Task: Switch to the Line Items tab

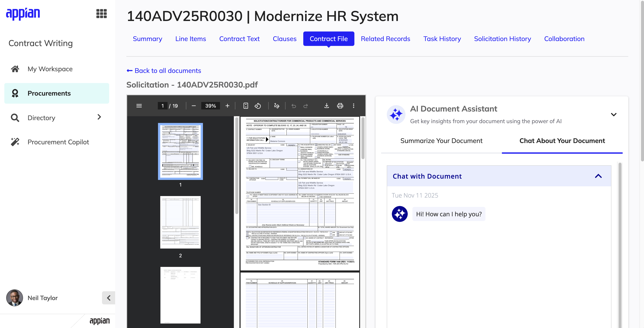Action: click(x=191, y=39)
